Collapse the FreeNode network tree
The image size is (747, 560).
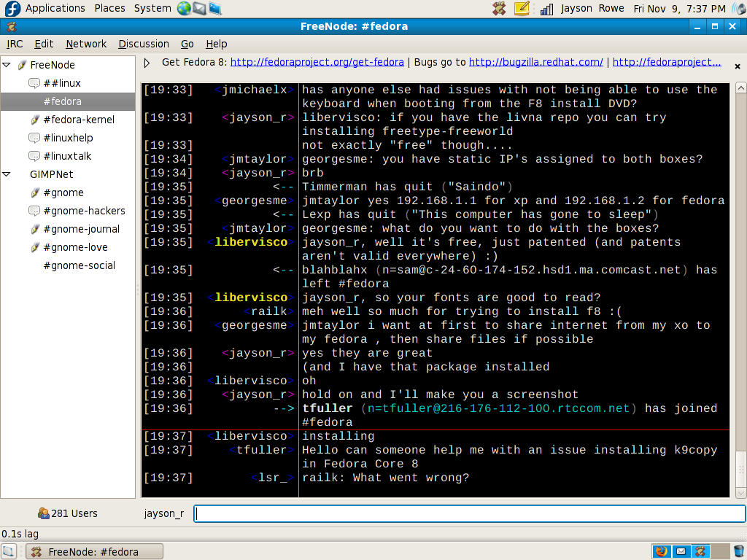(7, 64)
